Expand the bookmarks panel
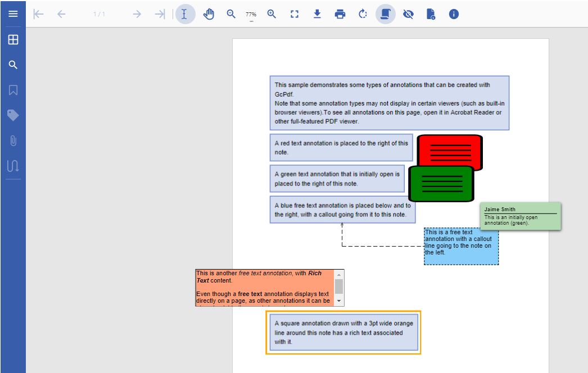588x373 pixels. pyautogui.click(x=13, y=90)
